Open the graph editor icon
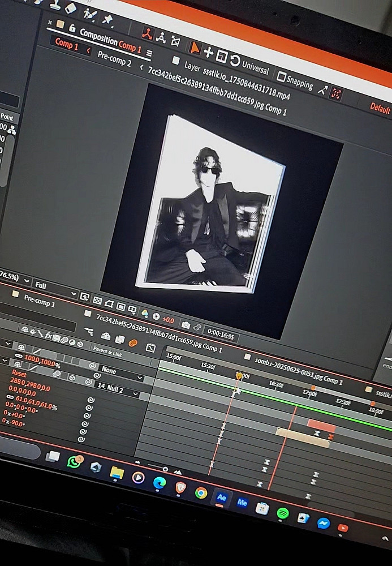392x566 pixels. click(150, 348)
